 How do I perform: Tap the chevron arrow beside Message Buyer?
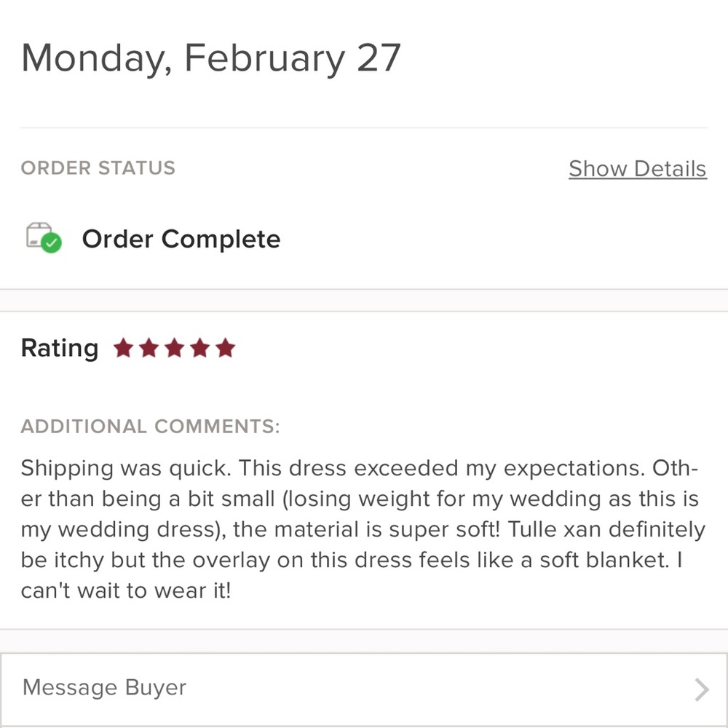pyautogui.click(x=701, y=689)
